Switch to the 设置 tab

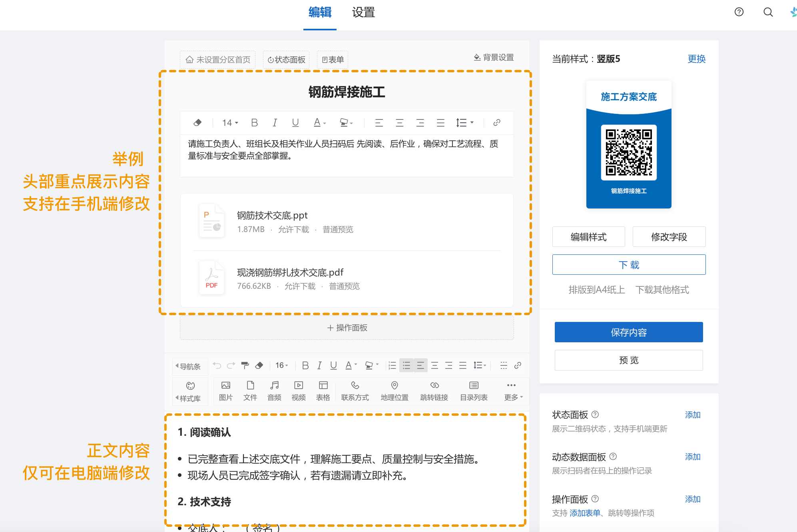point(363,12)
